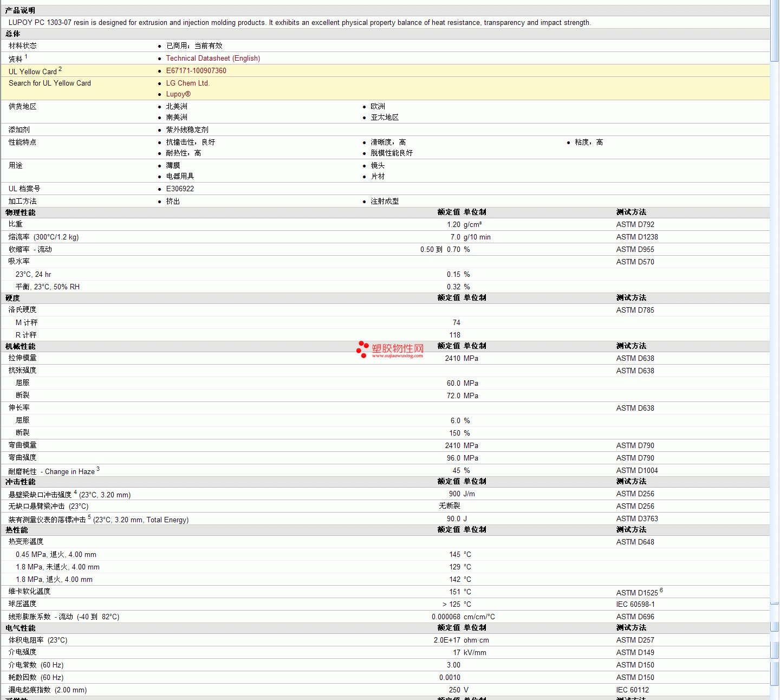Click the tensile modulus 2410 MPa value
Image resolution: width=780 pixels, height=700 pixels.
[461, 358]
